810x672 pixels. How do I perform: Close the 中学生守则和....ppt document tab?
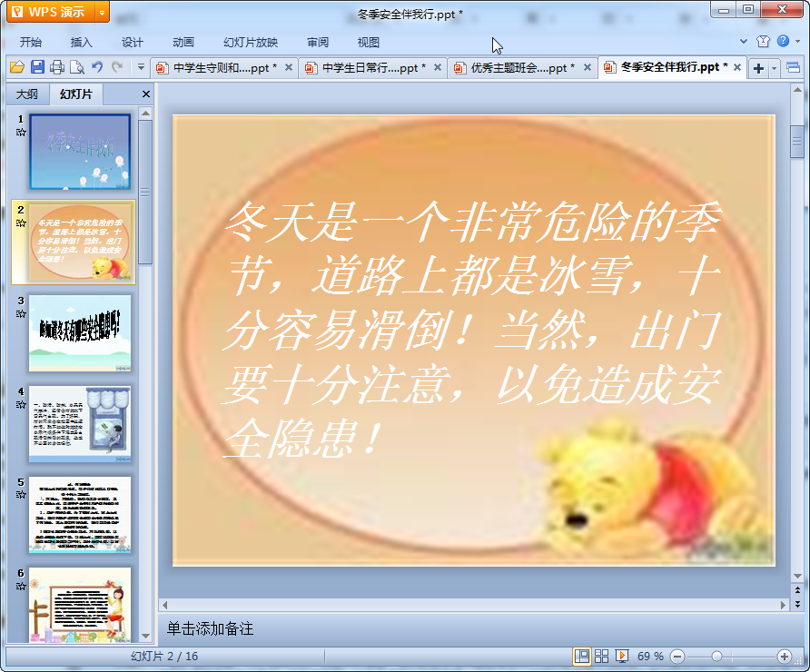(x=289, y=67)
